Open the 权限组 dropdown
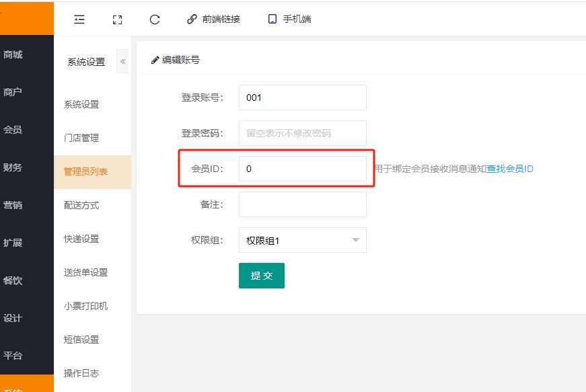 click(302, 240)
